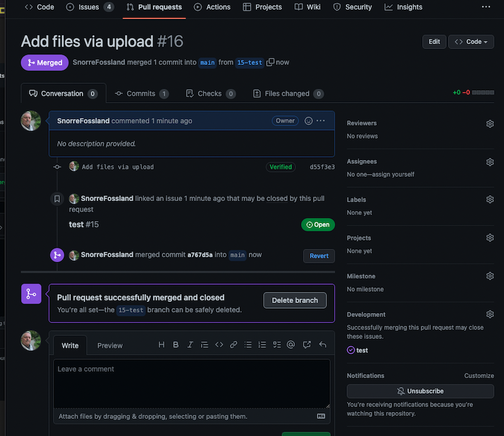Click the Verified signature badge
This screenshot has height=436, width=504.
click(x=280, y=167)
